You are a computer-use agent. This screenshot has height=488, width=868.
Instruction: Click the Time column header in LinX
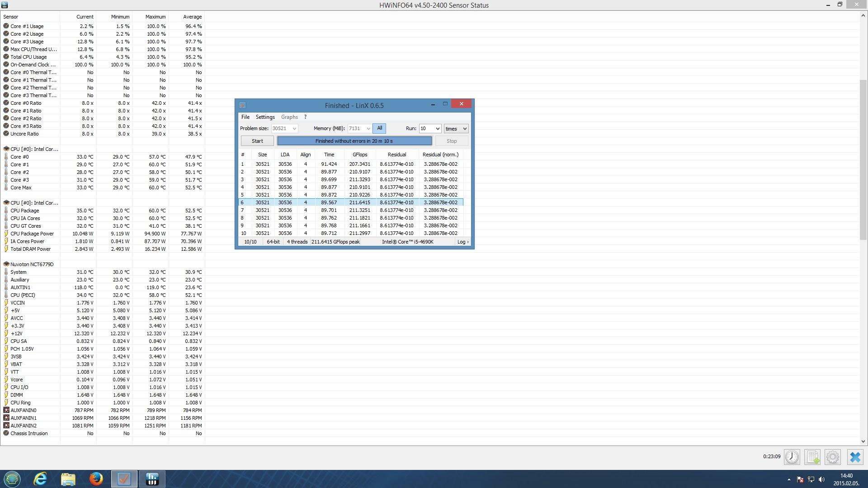(329, 155)
